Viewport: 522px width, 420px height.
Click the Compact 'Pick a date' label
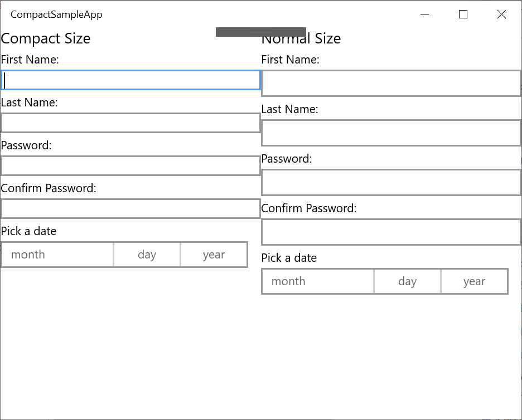pos(28,231)
